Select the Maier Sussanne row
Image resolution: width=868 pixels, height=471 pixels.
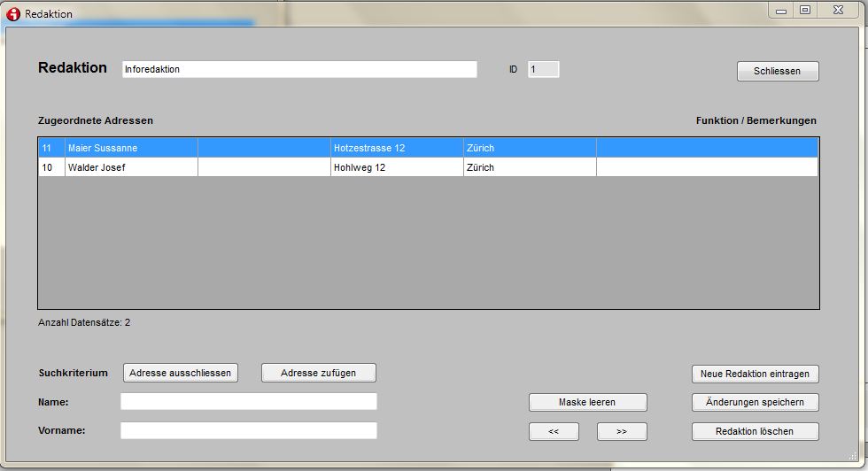coord(130,148)
